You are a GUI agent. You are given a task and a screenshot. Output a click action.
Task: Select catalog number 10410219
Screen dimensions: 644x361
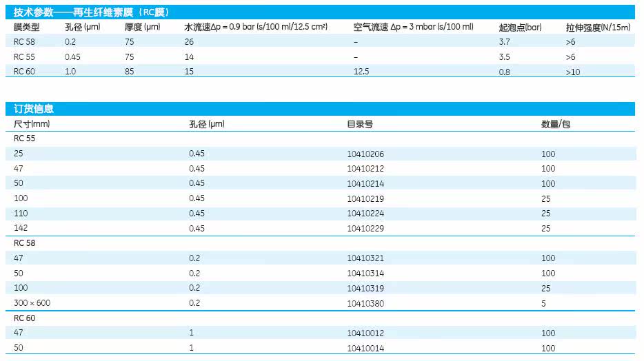coord(365,199)
